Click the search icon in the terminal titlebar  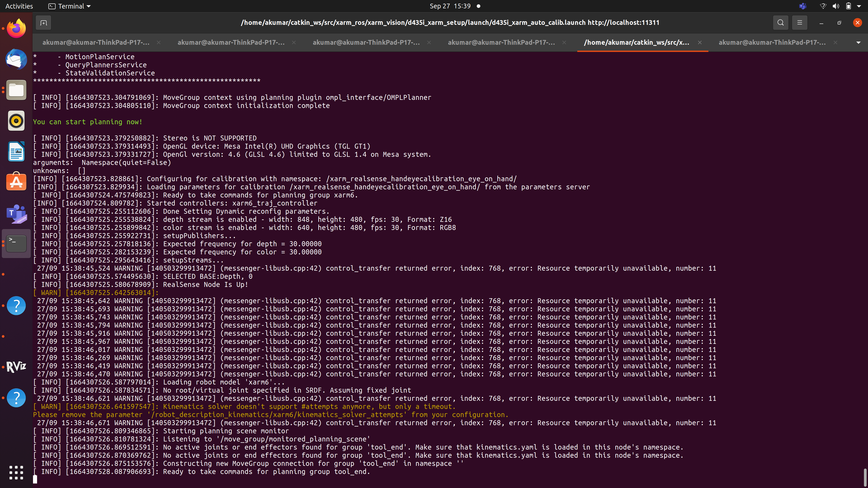click(x=781, y=23)
